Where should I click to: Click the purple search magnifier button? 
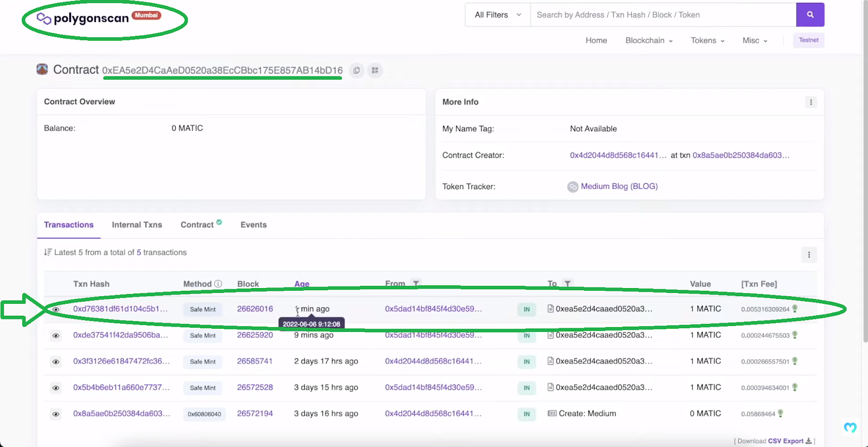[810, 15]
